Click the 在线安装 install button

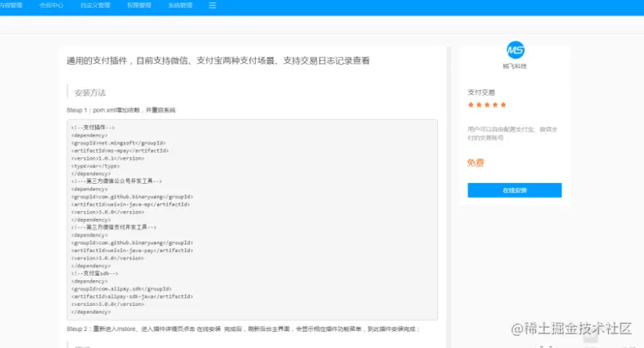point(514,191)
